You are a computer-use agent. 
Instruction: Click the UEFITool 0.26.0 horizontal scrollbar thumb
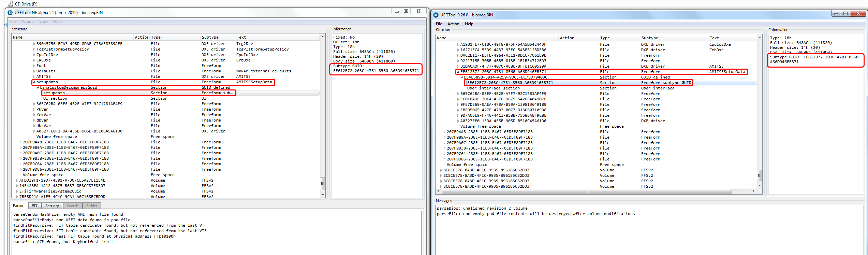tap(587, 192)
